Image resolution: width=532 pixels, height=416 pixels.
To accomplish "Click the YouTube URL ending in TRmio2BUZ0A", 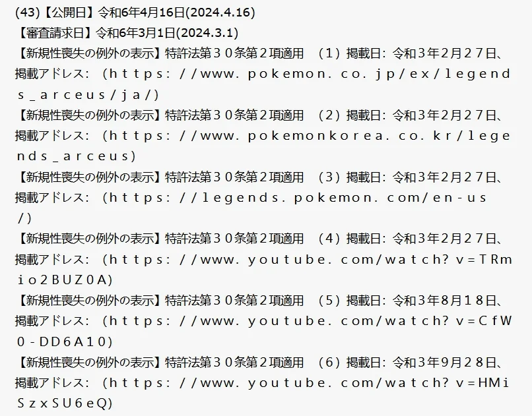I will (264, 270).
